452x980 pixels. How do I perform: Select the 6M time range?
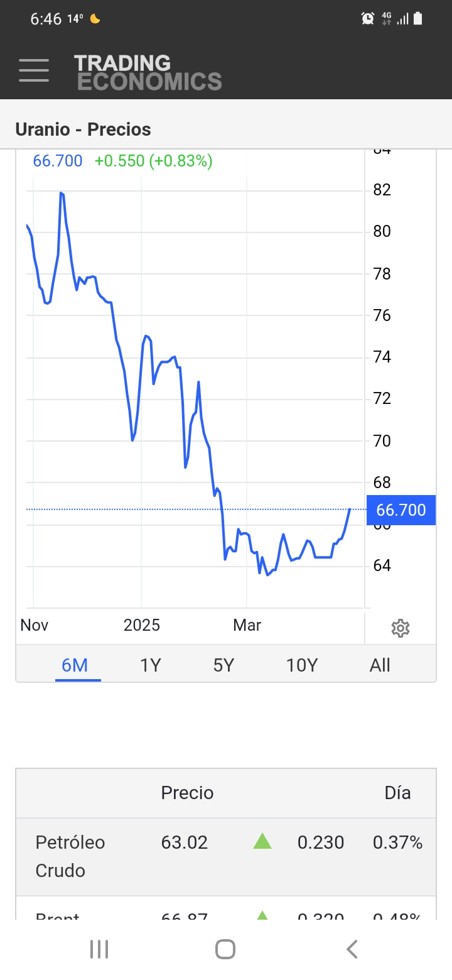point(75,665)
